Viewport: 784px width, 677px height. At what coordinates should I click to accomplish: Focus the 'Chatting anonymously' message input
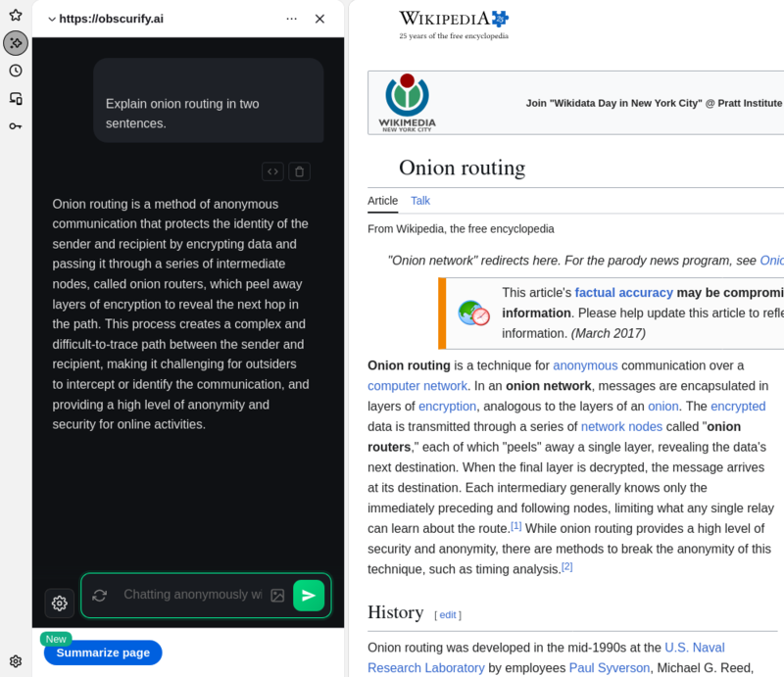tap(192, 595)
